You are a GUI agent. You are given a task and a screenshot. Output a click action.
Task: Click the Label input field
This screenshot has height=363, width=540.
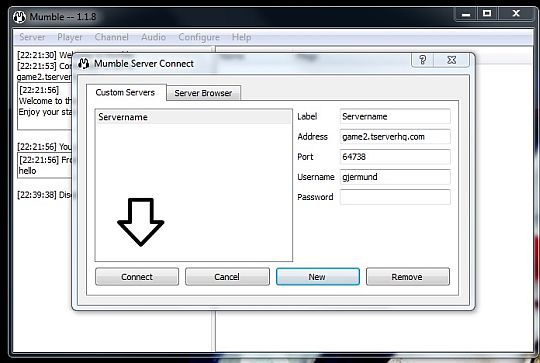point(395,116)
